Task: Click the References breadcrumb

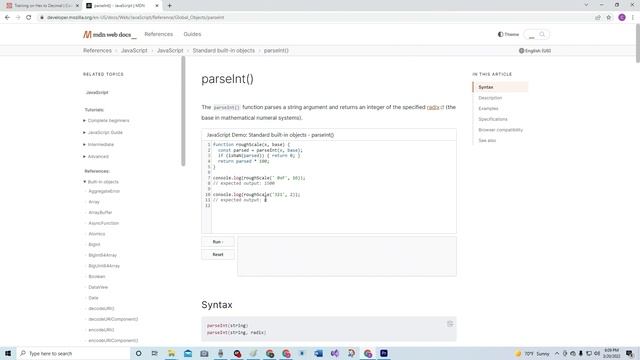Action: point(97,51)
